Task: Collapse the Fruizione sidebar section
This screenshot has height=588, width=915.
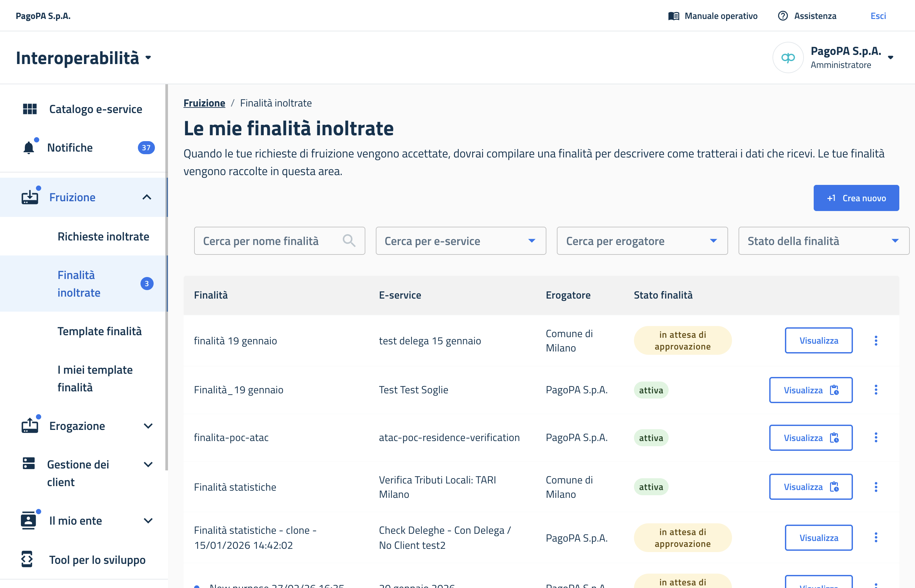Action: click(x=147, y=197)
